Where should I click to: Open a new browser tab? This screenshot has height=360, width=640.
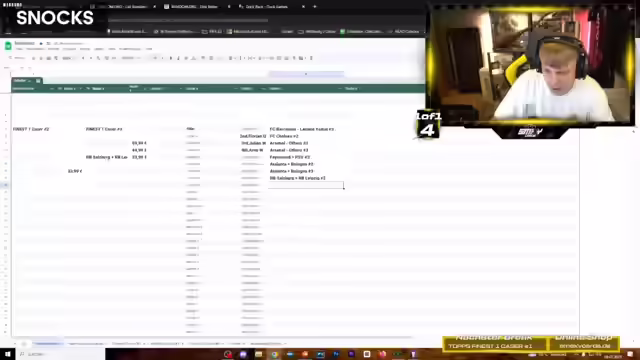coord(315,7)
